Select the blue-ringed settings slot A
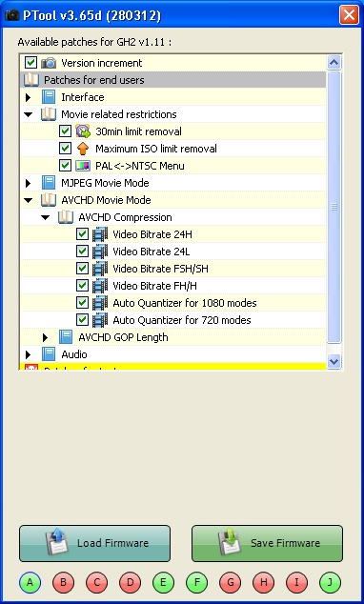This screenshot has height=604, width=364. 30,582
